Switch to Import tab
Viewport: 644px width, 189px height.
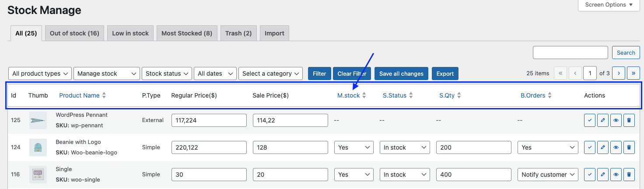click(x=274, y=33)
